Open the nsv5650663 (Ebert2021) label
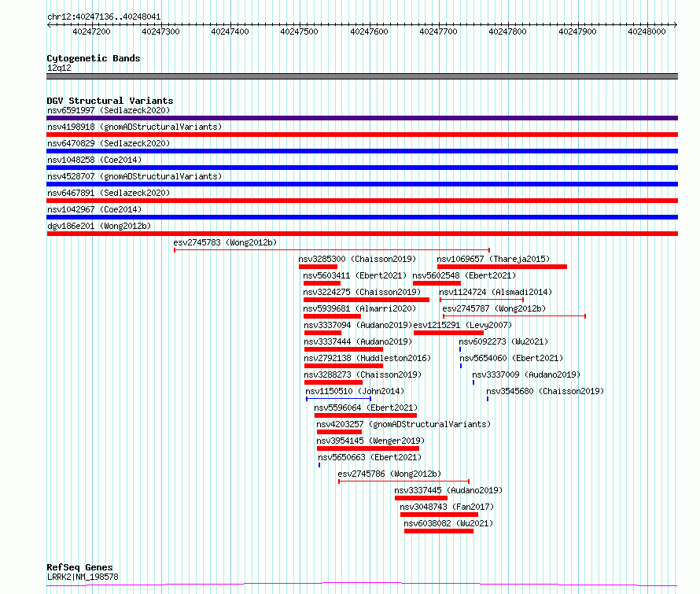The image size is (700, 594). [x=370, y=457]
